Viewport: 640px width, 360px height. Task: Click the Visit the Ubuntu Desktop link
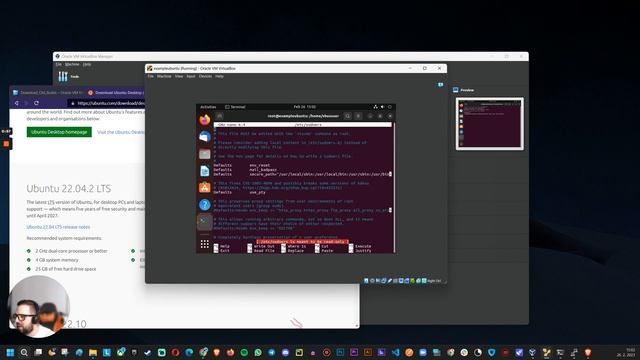(121, 132)
